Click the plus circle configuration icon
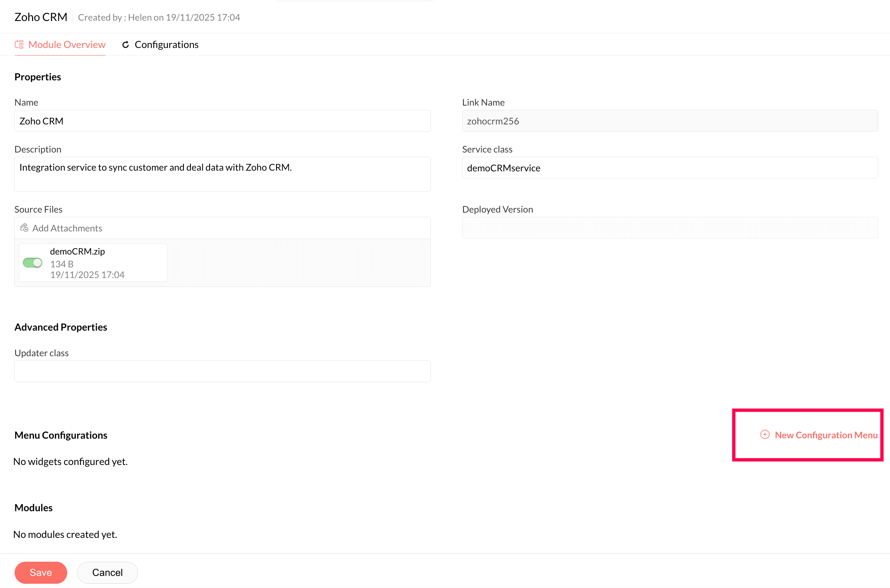Screen dimensions: 890x588 pos(765,435)
